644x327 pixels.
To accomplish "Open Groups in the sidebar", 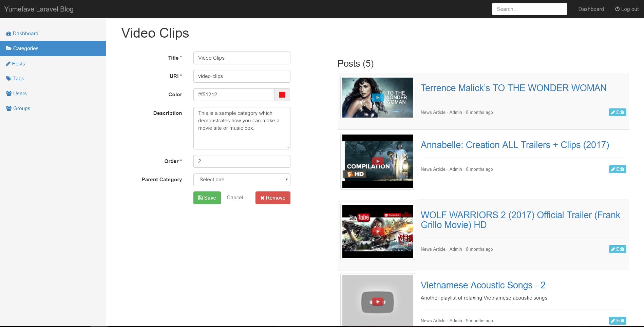I will point(53,108).
